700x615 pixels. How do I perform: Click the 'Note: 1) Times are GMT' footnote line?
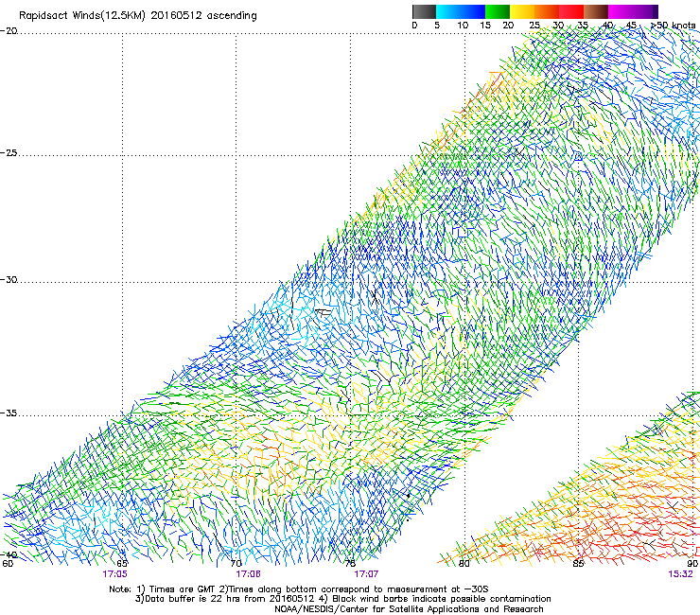pyautogui.click(x=298, y=589)
